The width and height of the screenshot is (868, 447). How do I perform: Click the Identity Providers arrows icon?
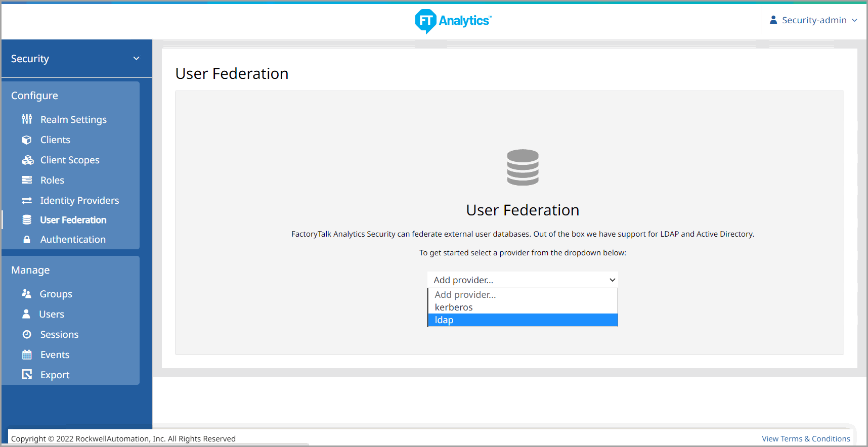(27, 201)
